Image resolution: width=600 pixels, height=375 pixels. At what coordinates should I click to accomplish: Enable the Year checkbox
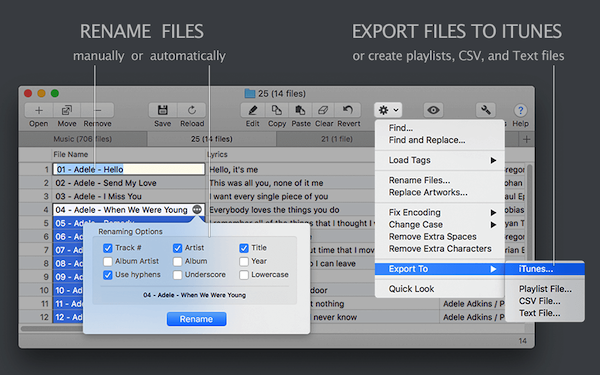[x=244, y=261]
